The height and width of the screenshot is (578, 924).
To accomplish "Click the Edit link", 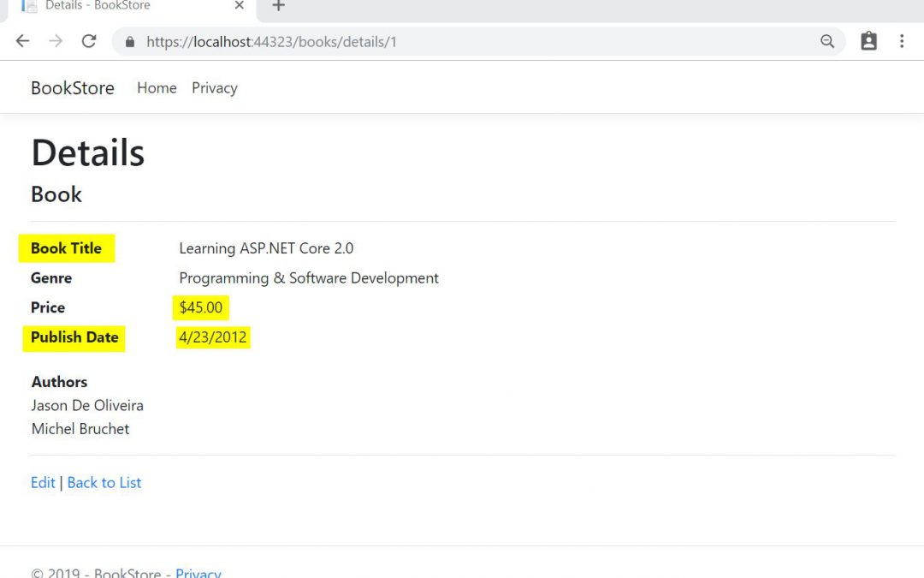I will (43, 483).
